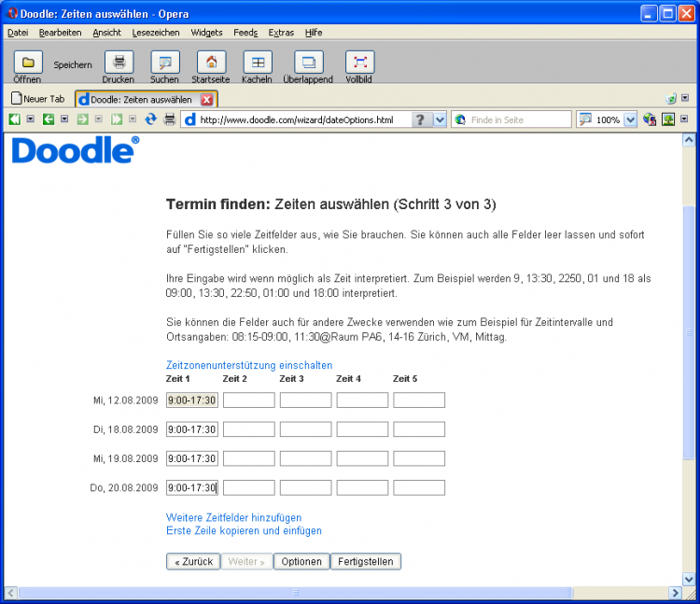Click the Neuer Tab page icon
The image size is (700, 604).
[x=17, y=98]
